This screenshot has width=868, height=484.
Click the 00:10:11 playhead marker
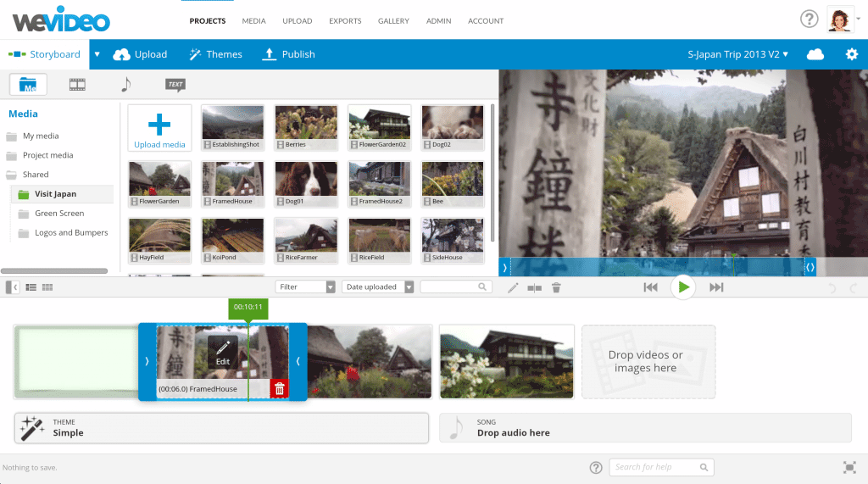[x=248, y=308]
